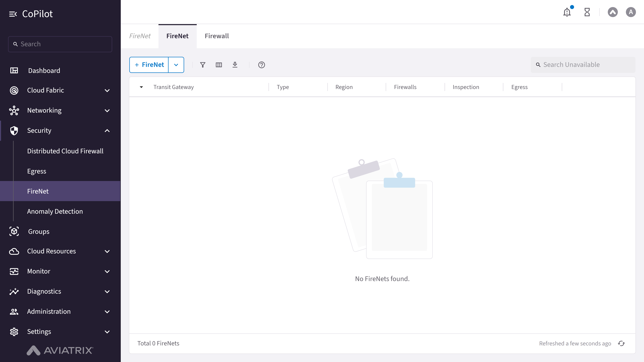Select the active FireNet tab

177,36
